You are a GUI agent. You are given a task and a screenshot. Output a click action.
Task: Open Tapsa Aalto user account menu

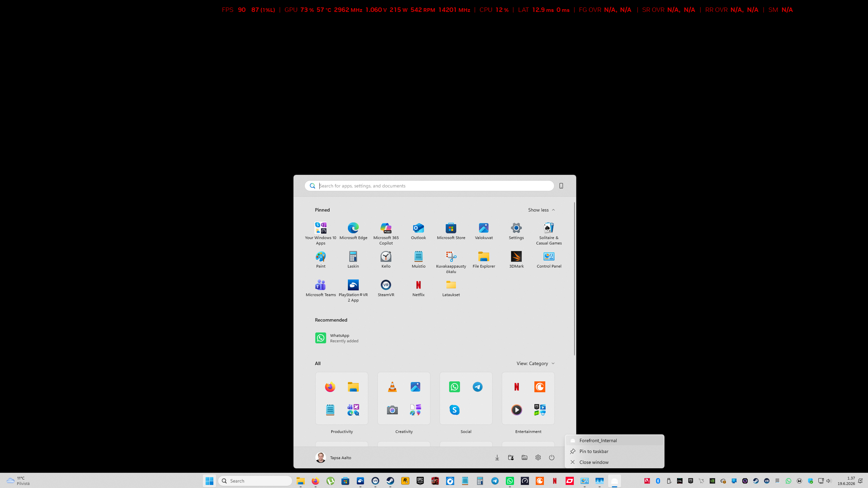pos(333,458)
